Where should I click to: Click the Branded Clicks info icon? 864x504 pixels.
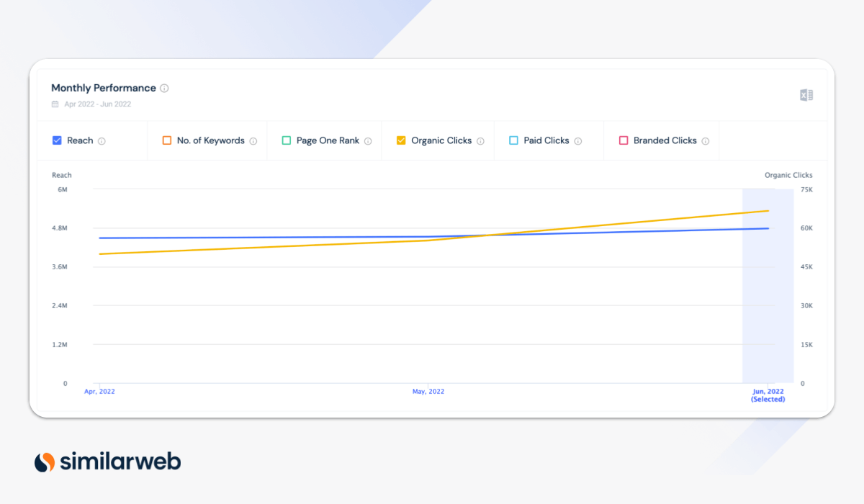[x=707, y=140]
